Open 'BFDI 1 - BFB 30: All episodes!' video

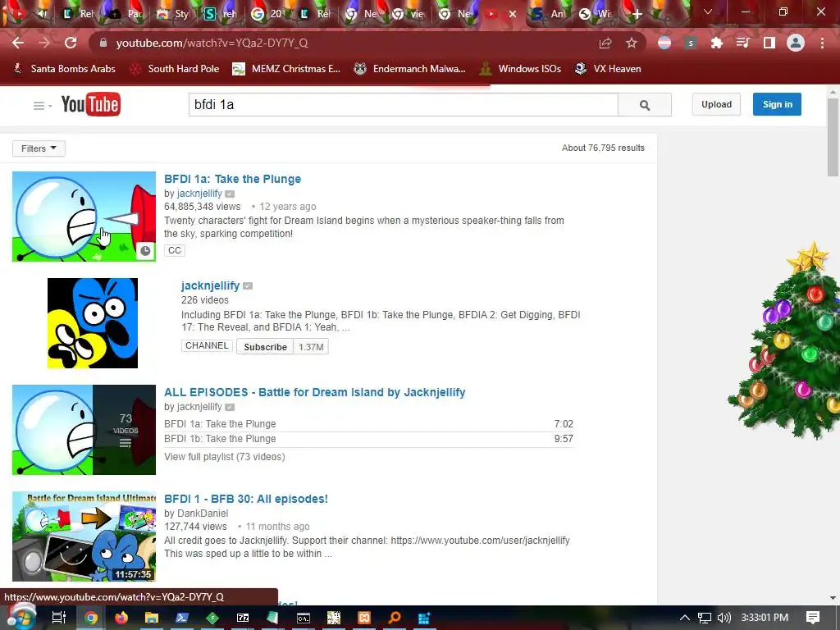pyautogui.click(x=246, y=499)
